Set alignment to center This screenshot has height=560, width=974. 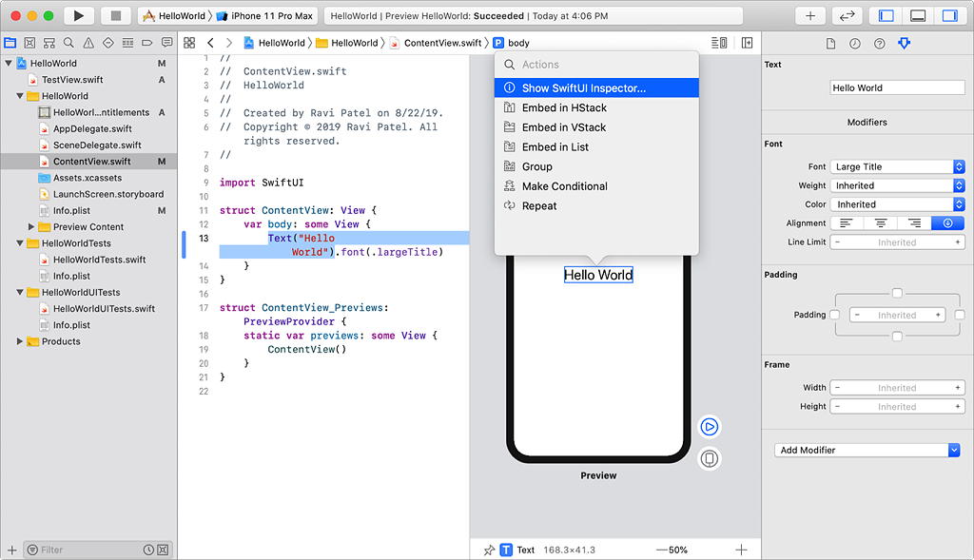tap(881, 222)
